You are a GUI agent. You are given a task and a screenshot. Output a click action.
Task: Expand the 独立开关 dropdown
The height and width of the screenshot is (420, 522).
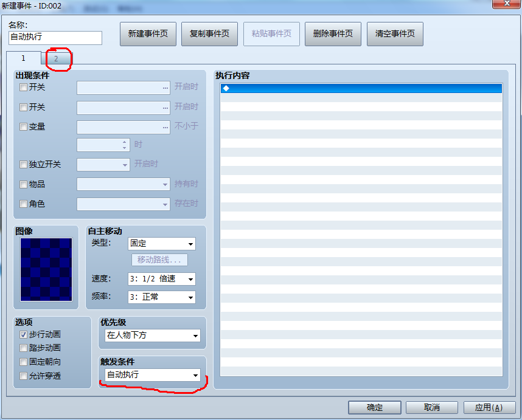pyautogui.click(x=103, y=165)
